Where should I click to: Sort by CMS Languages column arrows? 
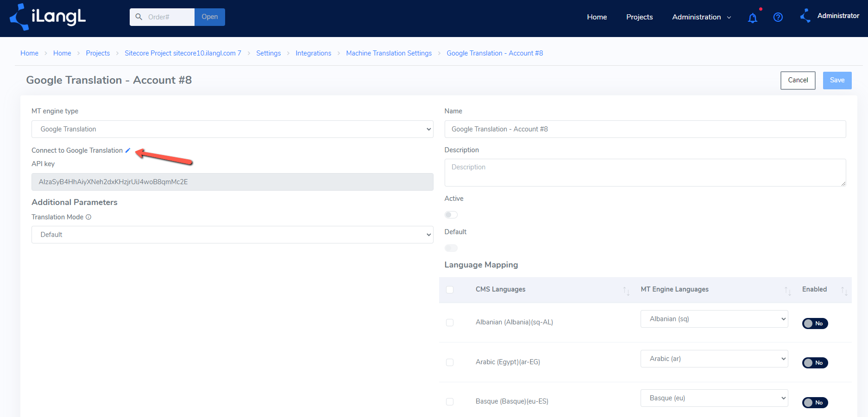point(626,291)
